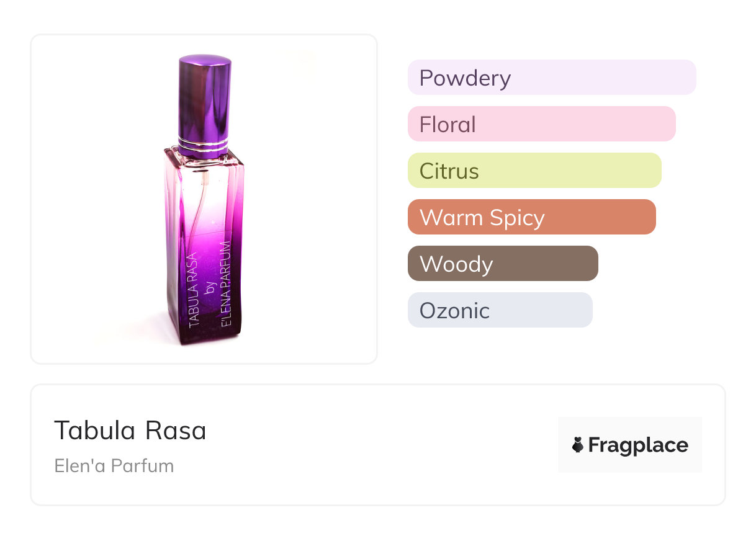Choose the Citrus accord bar
The image size is (756, 536).
click(534, 171)
